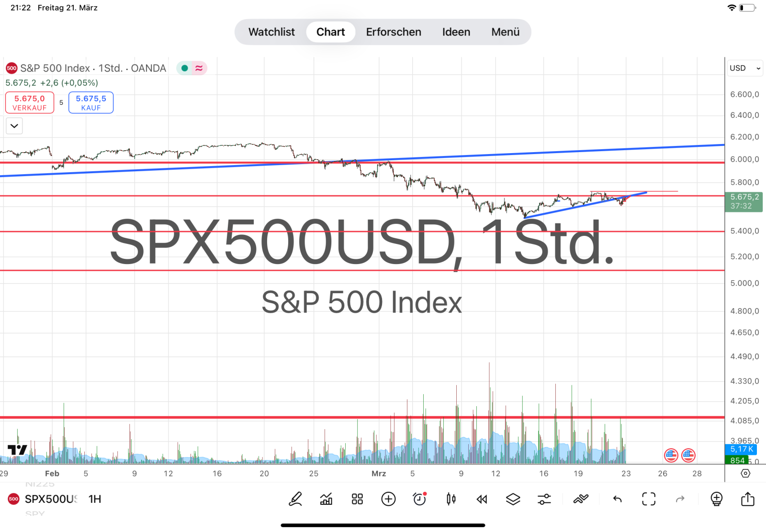This screenshot has width=766, height=532.
Task: Tap the undo arrow icon
Action: coord(617,499)
